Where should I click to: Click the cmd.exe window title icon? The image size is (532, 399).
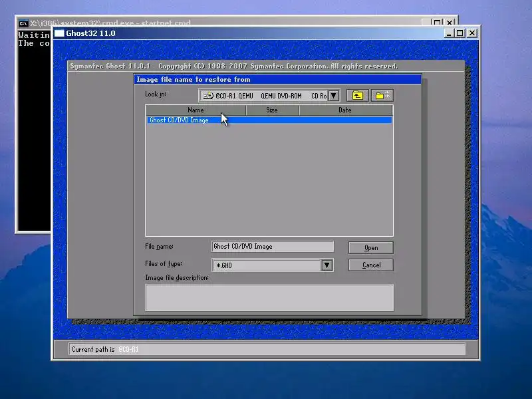click(x=23, y=23)
